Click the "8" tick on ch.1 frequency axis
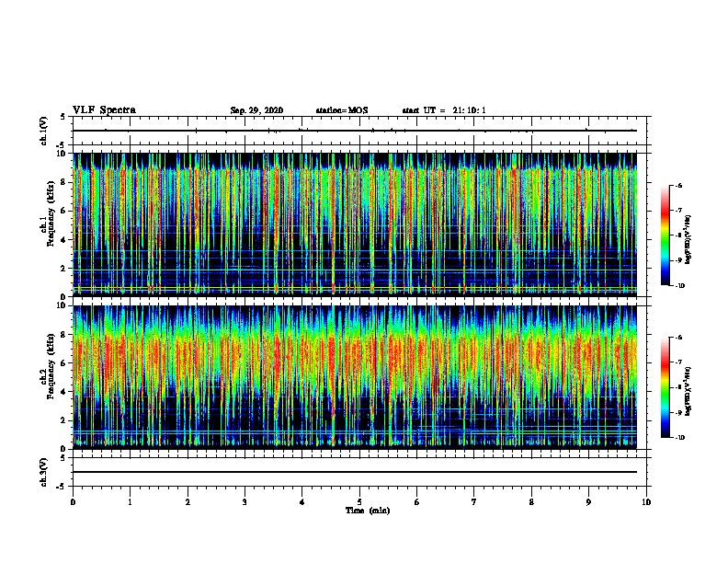 [64, 182]
